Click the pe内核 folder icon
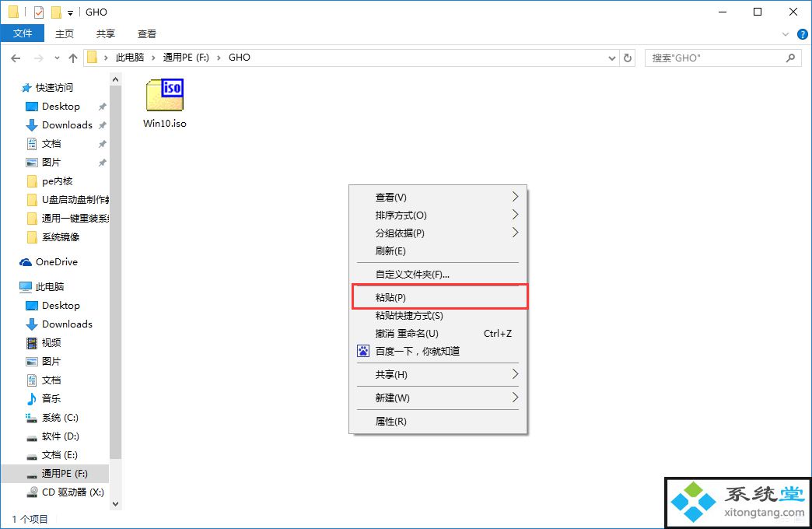Image resolution: width=812 pixels, height=529 pixels. (32, 180)
